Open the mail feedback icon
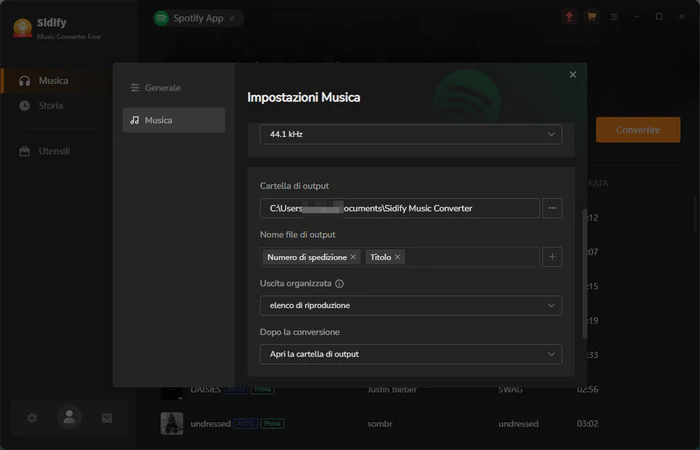The width and height of the screenshot is (700, 450). [107, 418]
